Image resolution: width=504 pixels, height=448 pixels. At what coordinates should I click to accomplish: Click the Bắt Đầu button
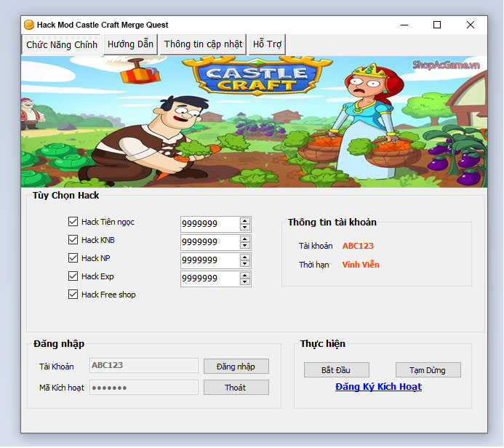click(x=336, y=370)
